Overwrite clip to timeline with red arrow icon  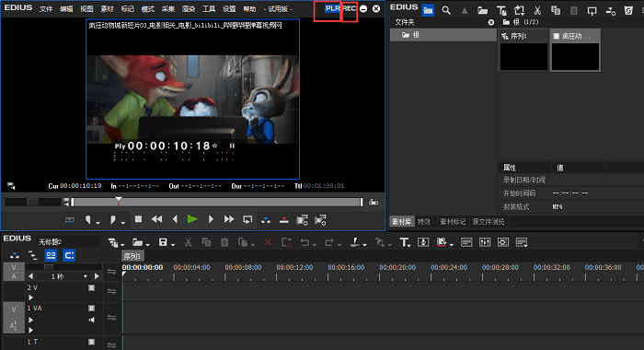283,220
